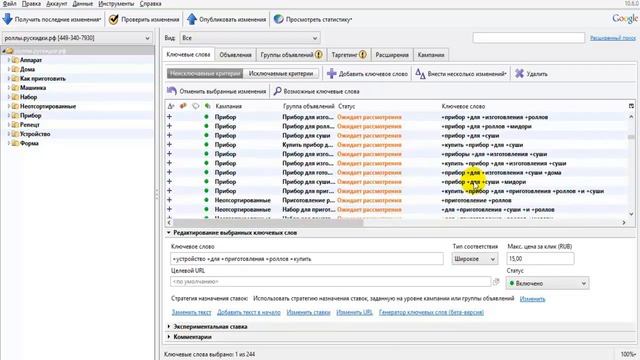This screenshot has width=640, height=360.
Task: Click the plus icon for 'Добавить ключевое слово'
Action: [331, 73]
